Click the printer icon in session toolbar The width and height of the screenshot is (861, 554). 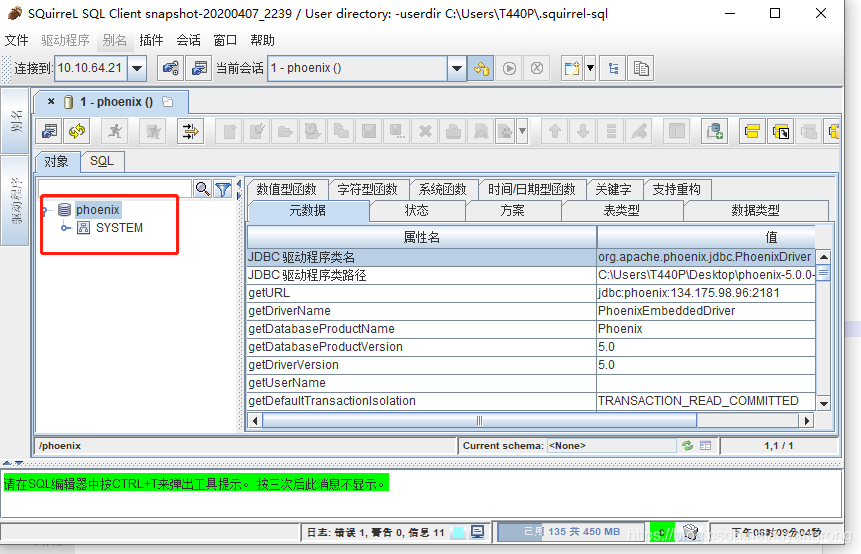tap(453, 131)
